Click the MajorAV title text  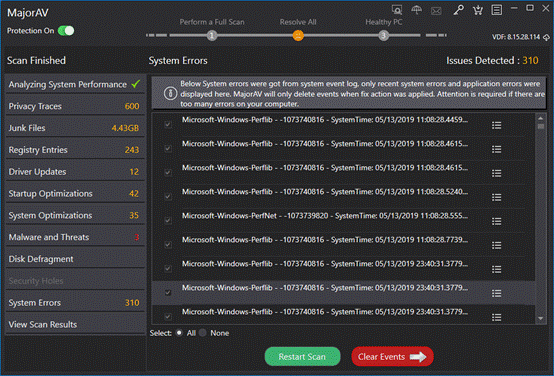click(28, 13)
